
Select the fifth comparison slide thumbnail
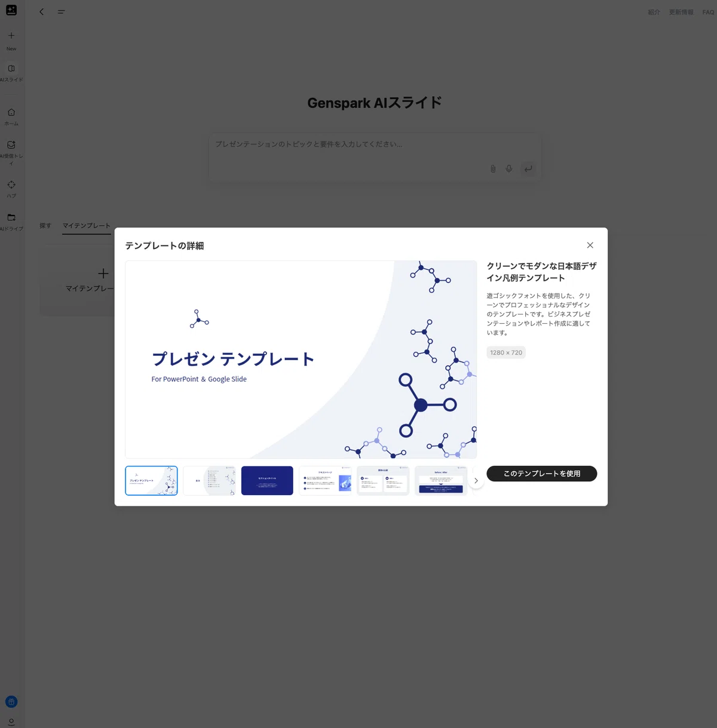pos(383,481)
